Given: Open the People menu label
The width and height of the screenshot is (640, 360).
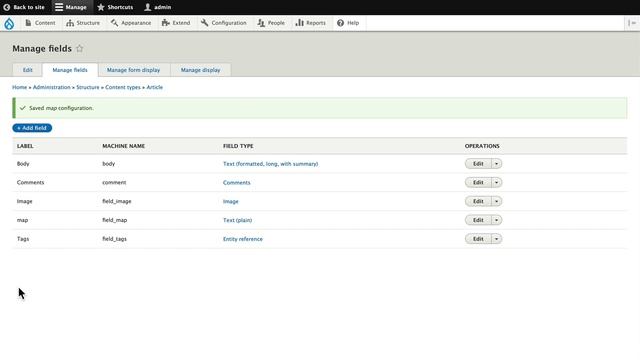Looking at the screenshot, I should (x=276, y=23).
